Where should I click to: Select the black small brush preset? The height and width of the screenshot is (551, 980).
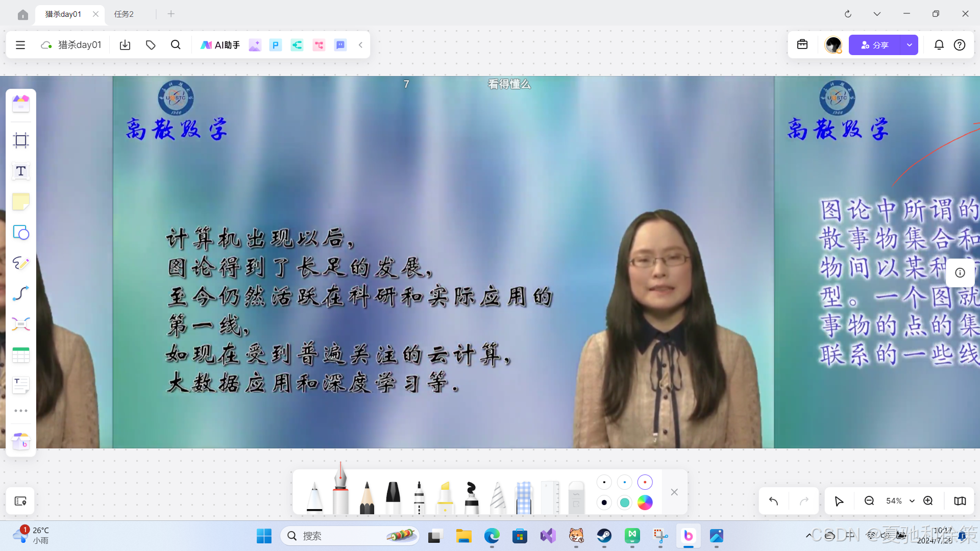604,482
